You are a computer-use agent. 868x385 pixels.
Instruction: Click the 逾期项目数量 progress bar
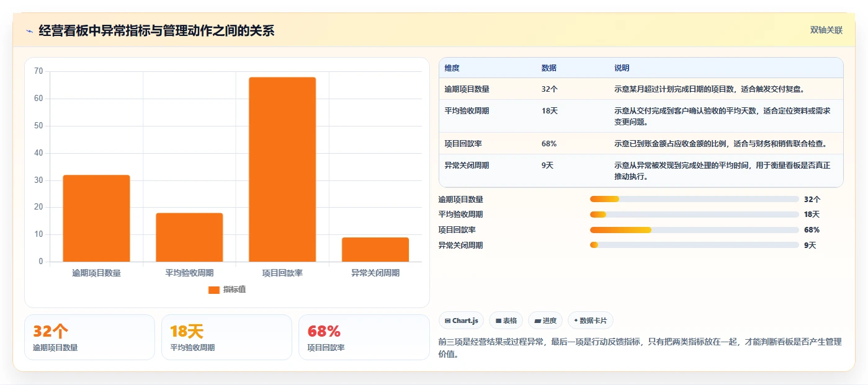point(694,199)
